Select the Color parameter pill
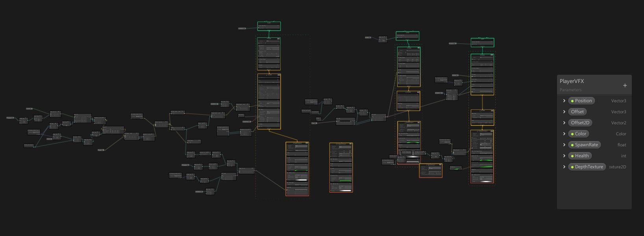 point(579,134)
